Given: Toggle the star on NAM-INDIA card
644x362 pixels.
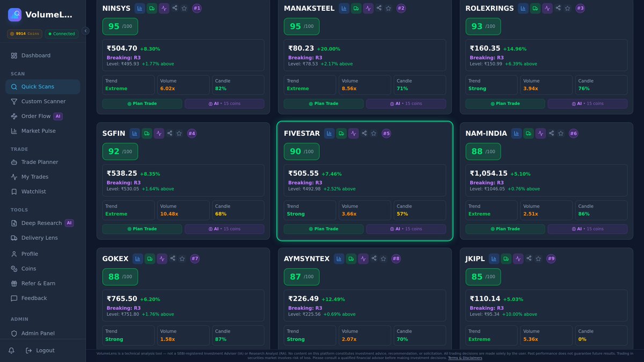Looking at the screenshot, I should tap(561, 134).
